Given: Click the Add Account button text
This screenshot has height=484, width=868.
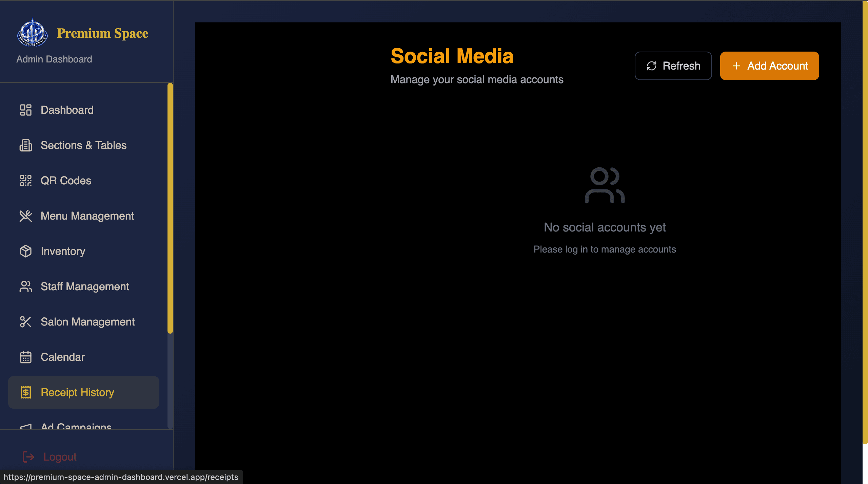Looking at the screenshot, I should [778, 66].
